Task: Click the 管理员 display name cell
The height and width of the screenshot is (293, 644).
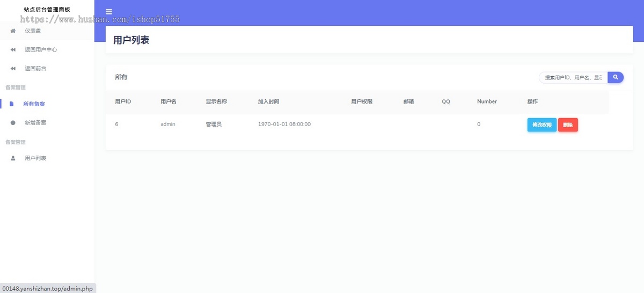Action: point(214,124)
